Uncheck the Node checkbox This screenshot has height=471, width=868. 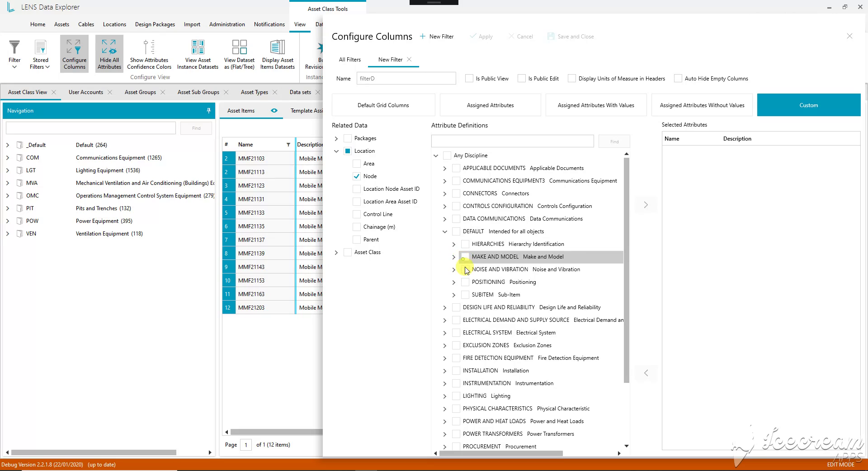(x=357, y=176)
